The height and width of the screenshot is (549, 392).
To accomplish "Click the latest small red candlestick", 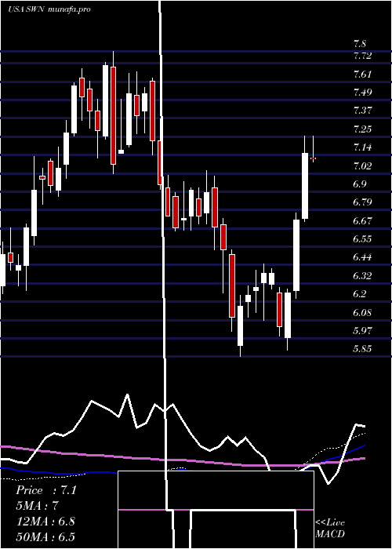I will pos(314,158).
